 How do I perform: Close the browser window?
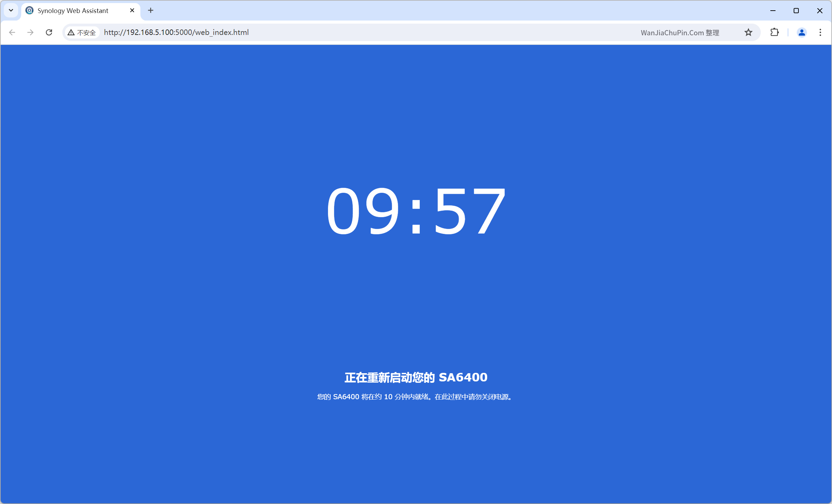click(x=820, y=11)
